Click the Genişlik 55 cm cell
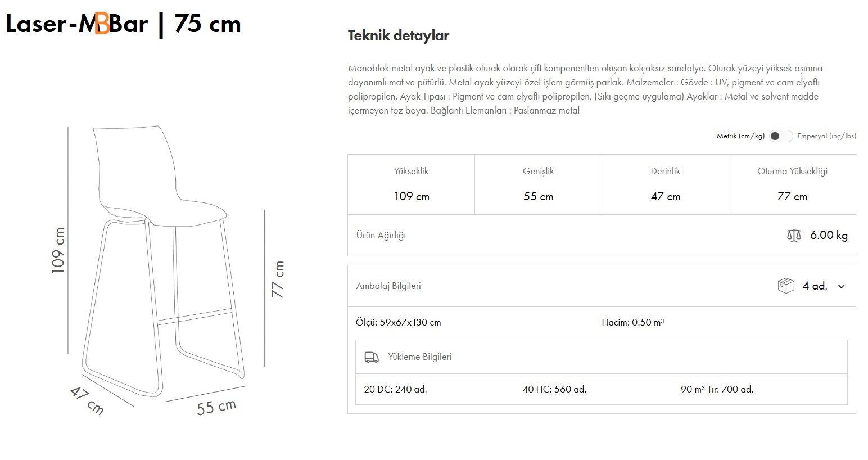 538,184
